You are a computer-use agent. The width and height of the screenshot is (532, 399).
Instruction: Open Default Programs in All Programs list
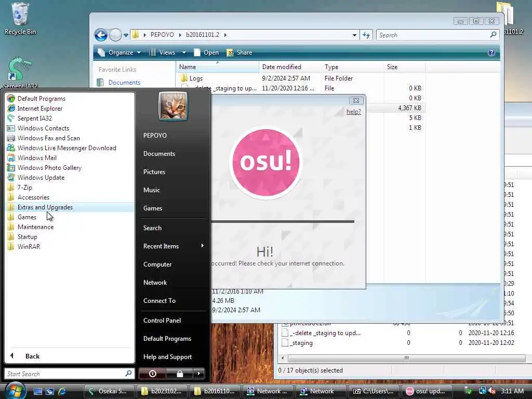pyautogui.click(x=42, y=99)
